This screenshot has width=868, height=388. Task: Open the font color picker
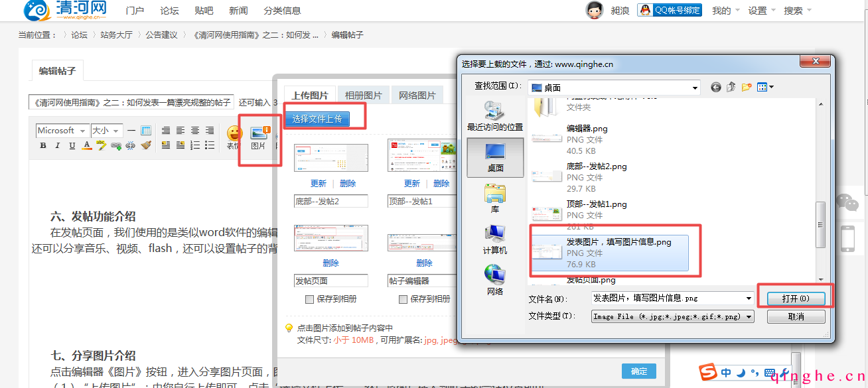point(87,145)
